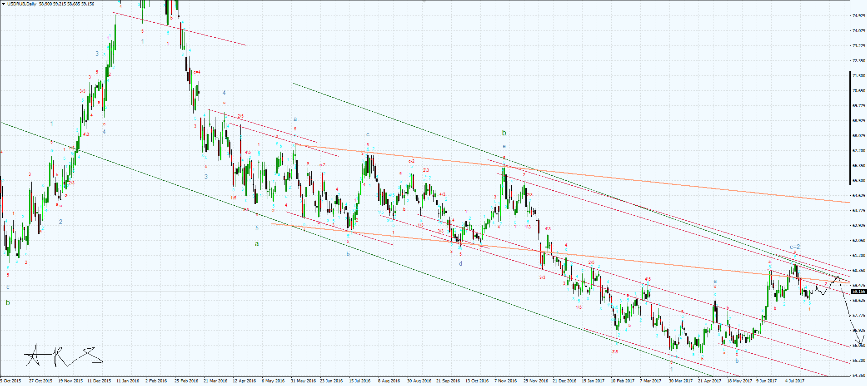Click the 18 May 2017 date label
The image size is (868, 386).
739,381
